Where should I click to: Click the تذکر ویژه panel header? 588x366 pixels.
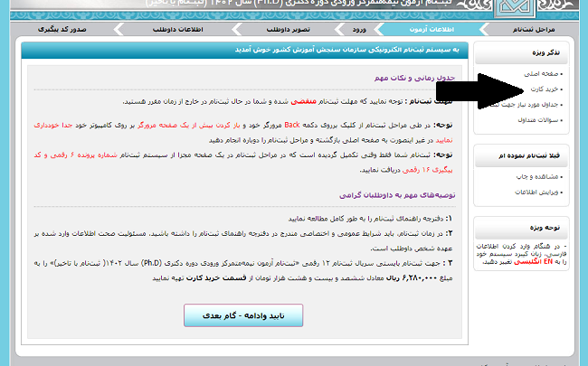coord(522,52)
